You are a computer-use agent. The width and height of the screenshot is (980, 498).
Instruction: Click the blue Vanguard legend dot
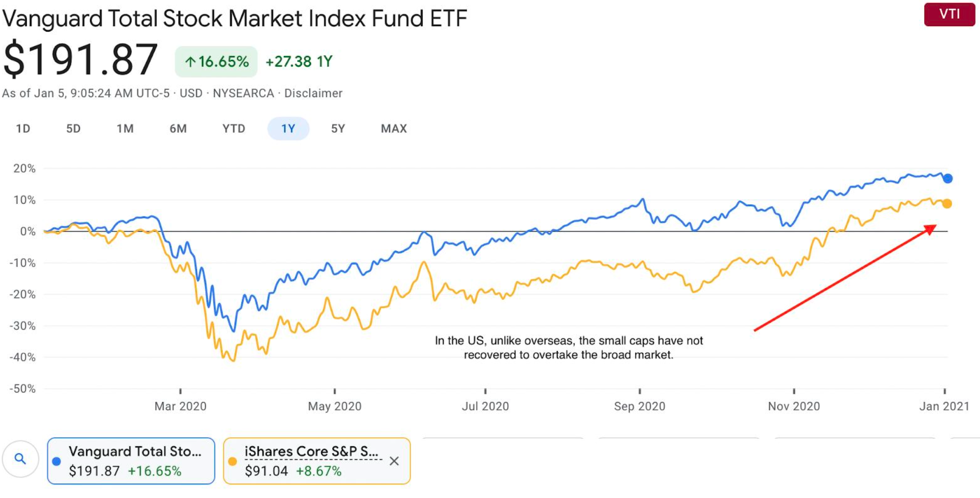[x=57, y=461]
